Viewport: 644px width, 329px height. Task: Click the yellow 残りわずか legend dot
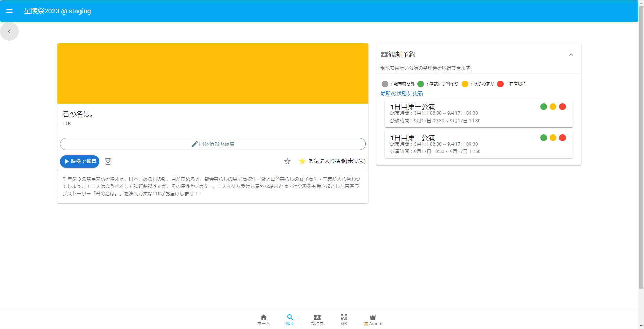[x=465, y=84]
